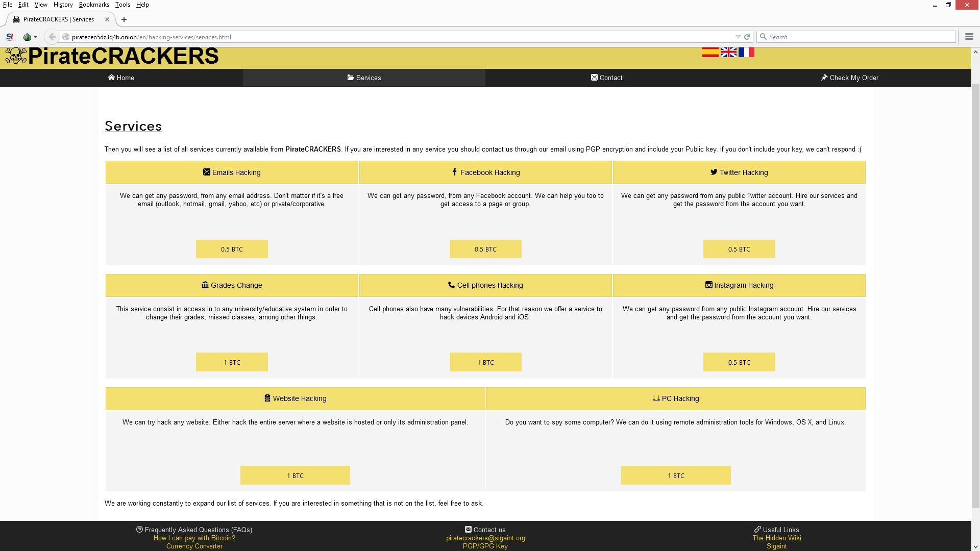Image resolution: width=980 pixels, height=551 pixels.
Task: Open the Edit menu
Action: coord(23,5)
